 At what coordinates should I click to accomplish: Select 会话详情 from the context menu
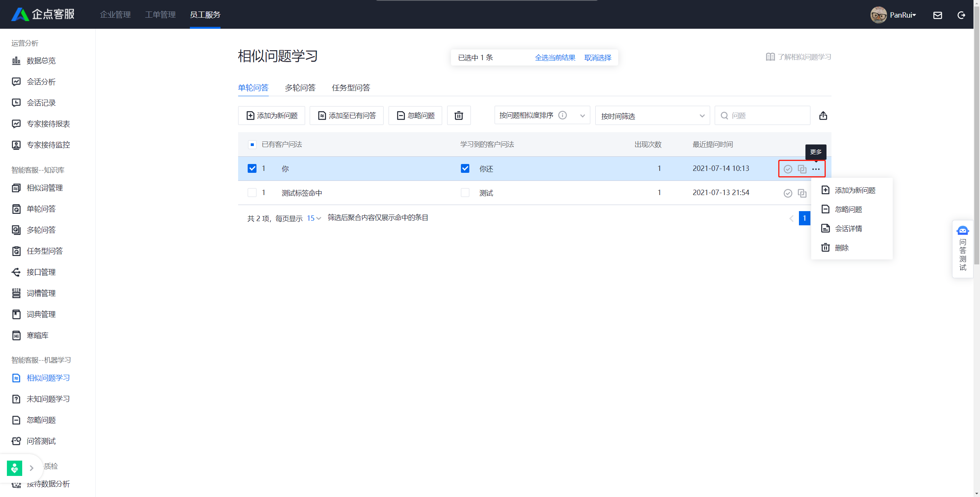click(848, 229)
